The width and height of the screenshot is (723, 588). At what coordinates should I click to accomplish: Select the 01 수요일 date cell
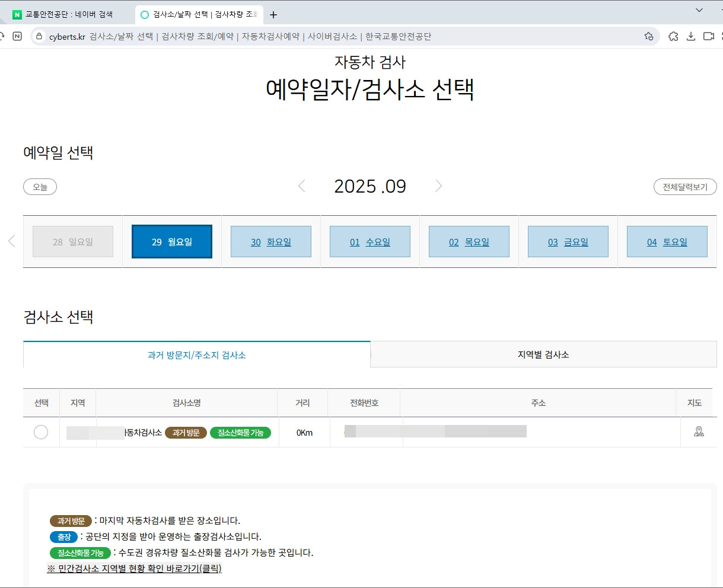370,241
